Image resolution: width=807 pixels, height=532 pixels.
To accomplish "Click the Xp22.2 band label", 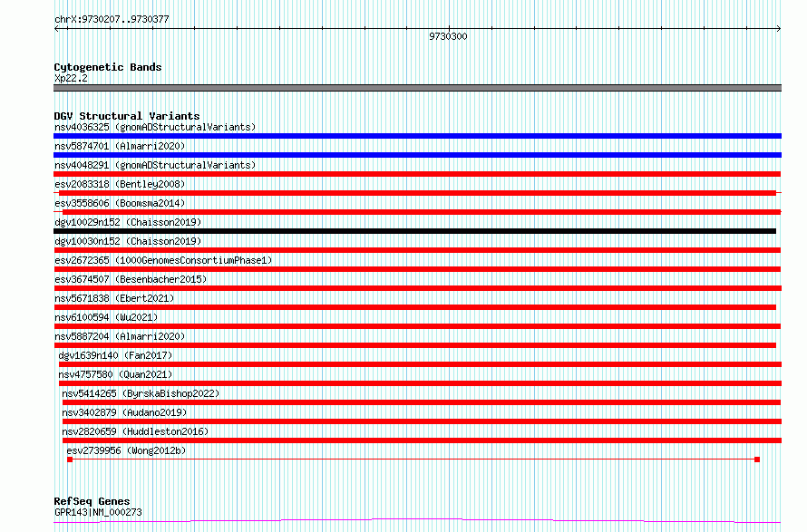I will (71, 78).
